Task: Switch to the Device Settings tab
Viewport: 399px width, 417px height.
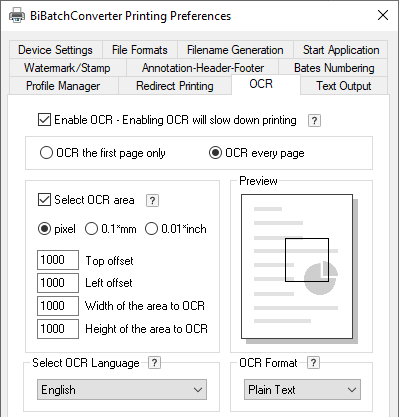Action: (x=55, y=50)
